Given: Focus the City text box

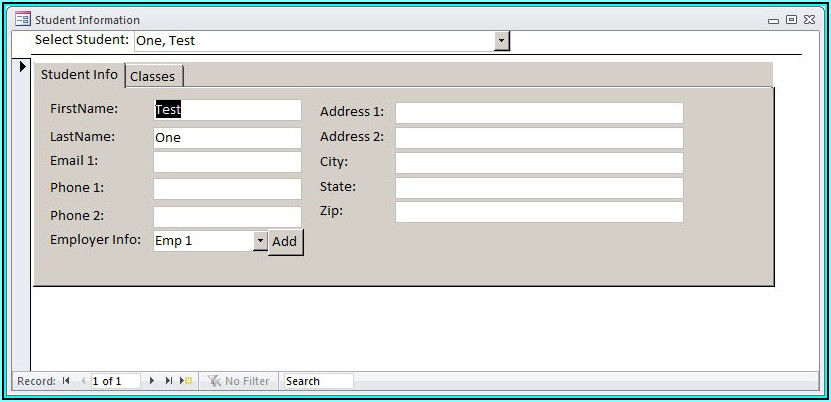Looking at the screenshot, I should 539,163.
